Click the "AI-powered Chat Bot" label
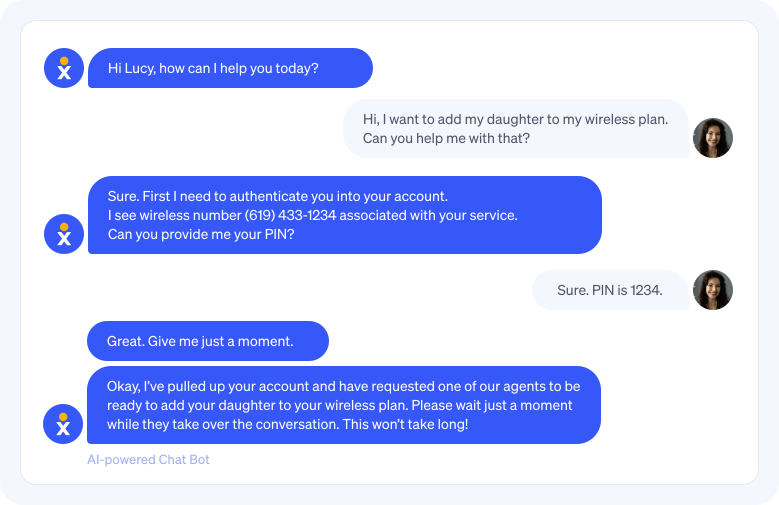Viewport: 779px width, 505px height. click(x=148, y=460)
